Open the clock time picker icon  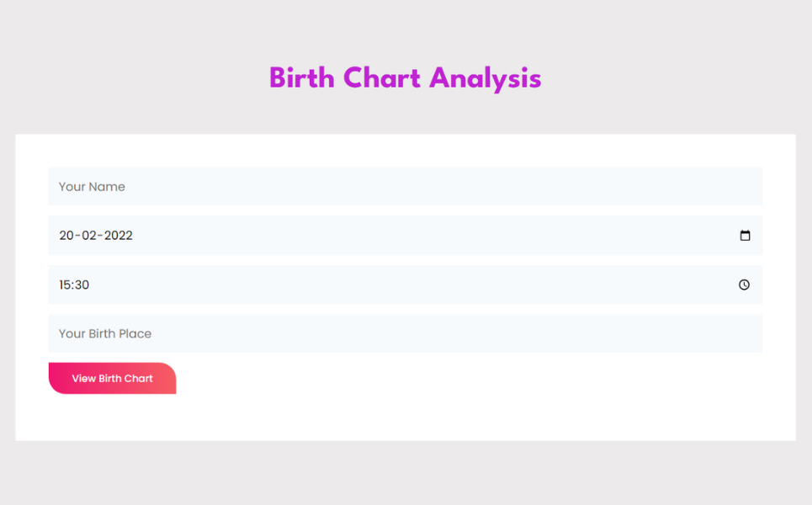745,285
